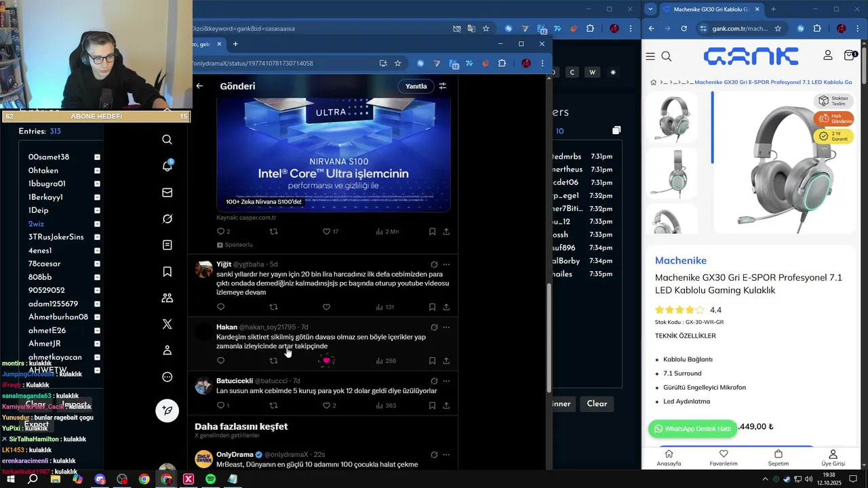
Task: Open new tab in the X Chrome window
Action: click(x=235, y=44)
